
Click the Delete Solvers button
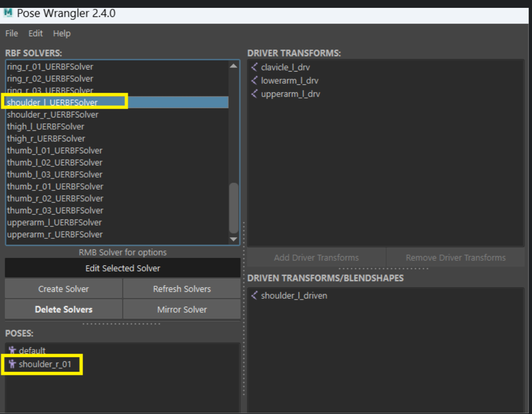click(x=63, y=309)
